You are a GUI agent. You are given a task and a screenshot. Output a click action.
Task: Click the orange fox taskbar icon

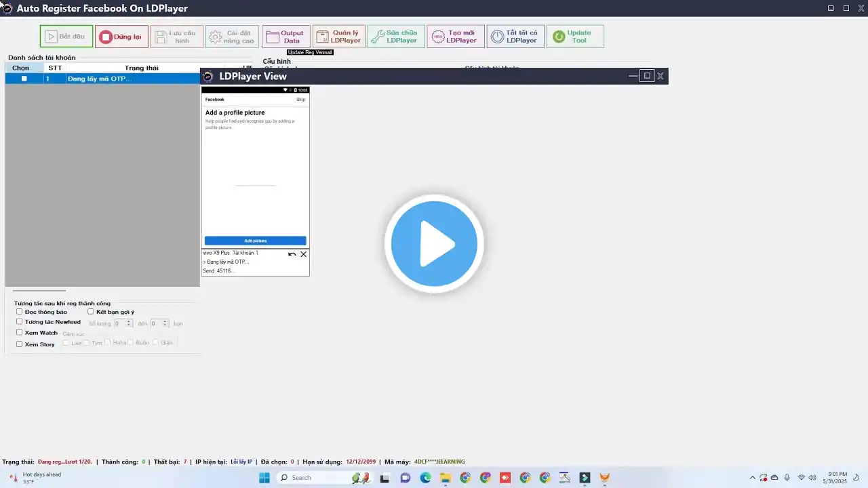coord(604,478)
